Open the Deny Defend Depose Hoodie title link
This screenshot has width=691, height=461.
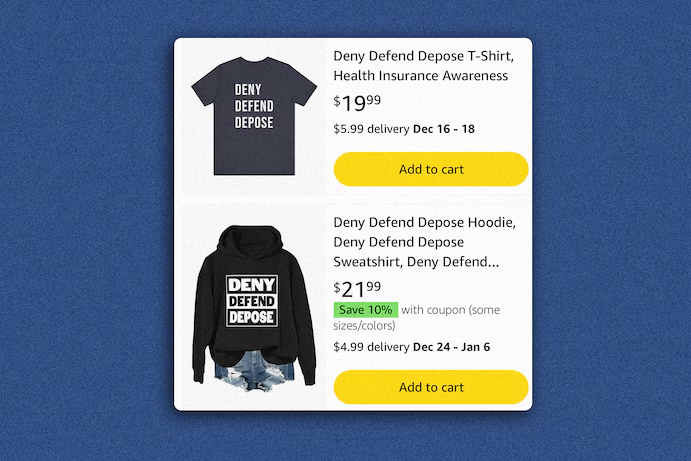click(x=424, y=242)
